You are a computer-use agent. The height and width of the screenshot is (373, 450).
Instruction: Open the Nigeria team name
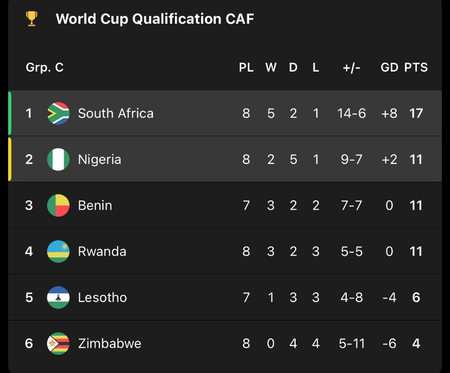tap(99, 160)
